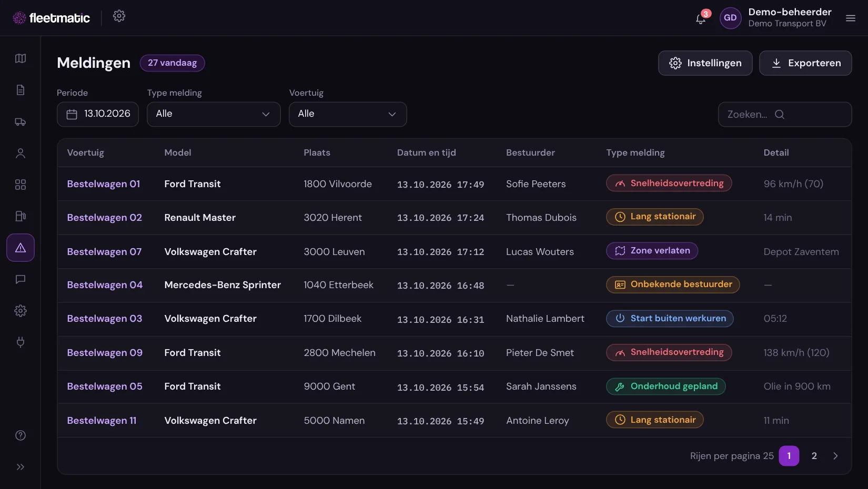Open the dashboard grid icon in sidebar
Viewport: 868px width, 489px height.
[21, 185]
